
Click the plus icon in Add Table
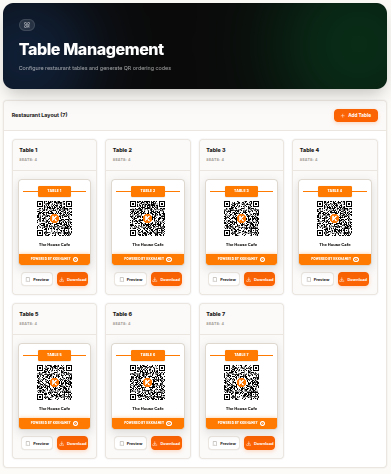click(342, 116)
